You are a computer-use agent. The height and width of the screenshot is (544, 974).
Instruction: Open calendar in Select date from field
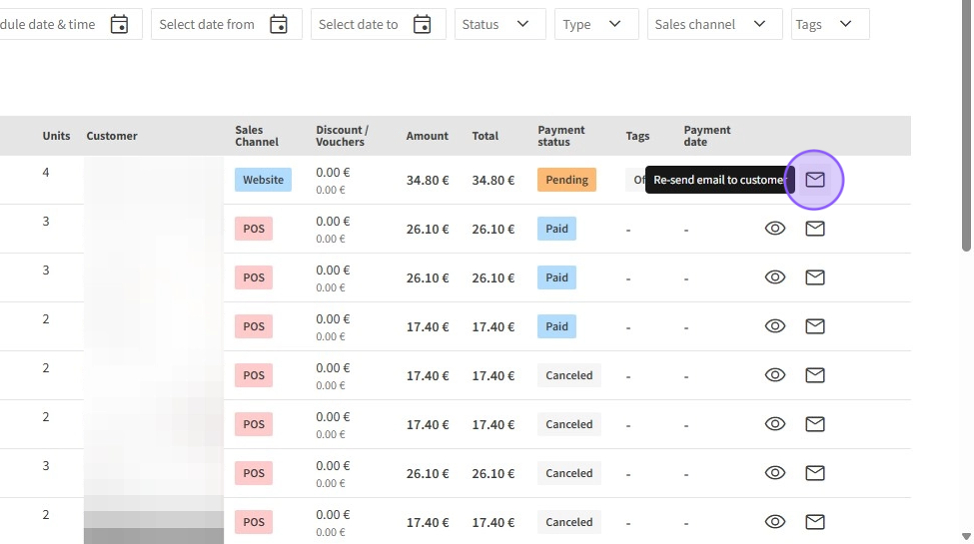[x=279, y=24]
